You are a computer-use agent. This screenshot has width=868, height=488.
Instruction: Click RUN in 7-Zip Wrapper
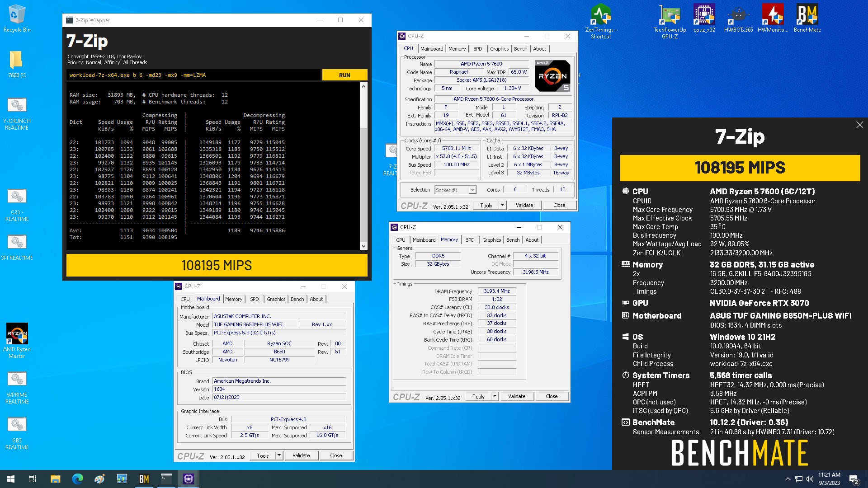344,75
